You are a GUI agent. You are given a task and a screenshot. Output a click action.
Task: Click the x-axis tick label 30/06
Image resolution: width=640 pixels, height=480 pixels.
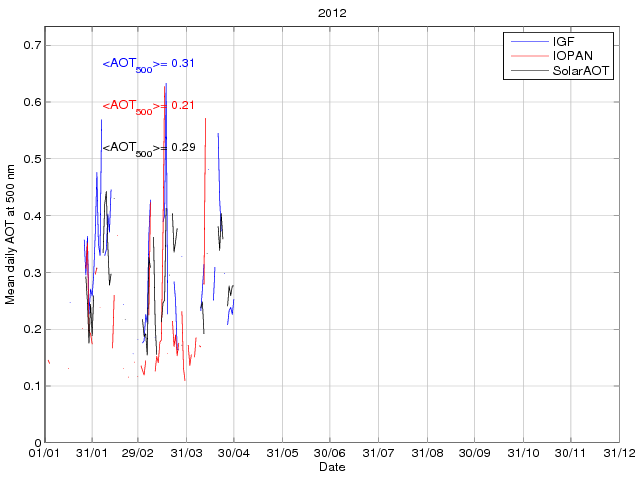click(x=329, y=453)
